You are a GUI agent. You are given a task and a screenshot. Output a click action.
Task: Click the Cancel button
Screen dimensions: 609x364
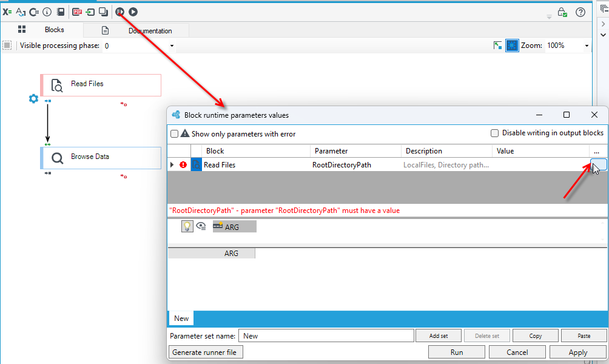point(517,352)
